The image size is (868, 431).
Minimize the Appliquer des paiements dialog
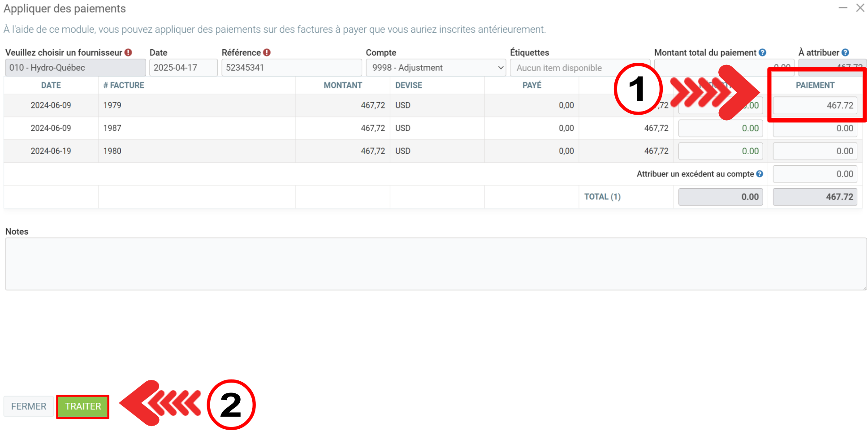pyautogui.click(x=842, y=8)
